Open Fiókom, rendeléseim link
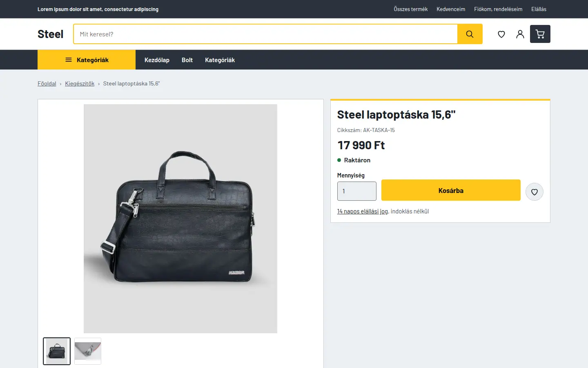This screenshot has width=588, height=368. (498, 9)
